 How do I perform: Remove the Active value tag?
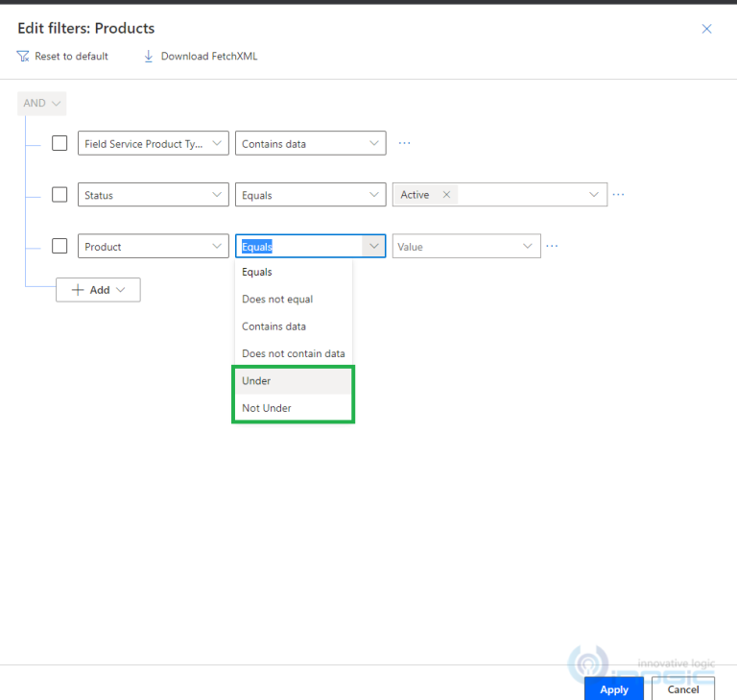(x=446, y=195)
